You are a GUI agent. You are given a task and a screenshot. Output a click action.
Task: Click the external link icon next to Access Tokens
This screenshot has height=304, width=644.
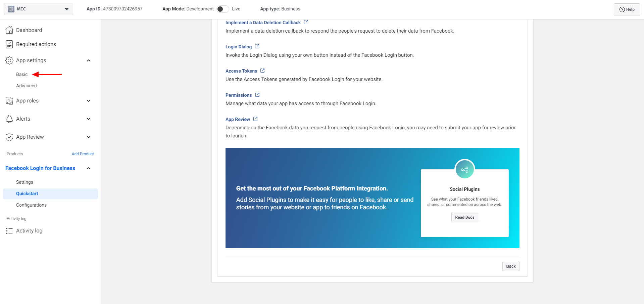point(262,71)
